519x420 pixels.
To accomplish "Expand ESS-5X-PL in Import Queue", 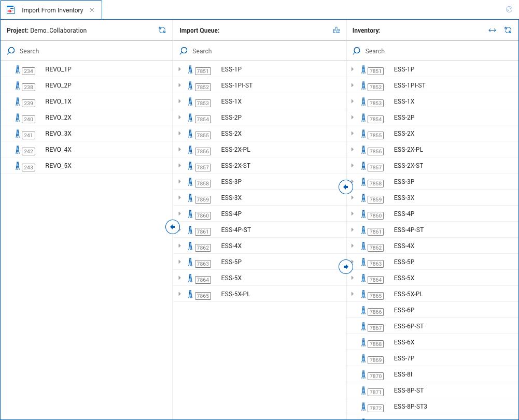I will tap(179, 294).
